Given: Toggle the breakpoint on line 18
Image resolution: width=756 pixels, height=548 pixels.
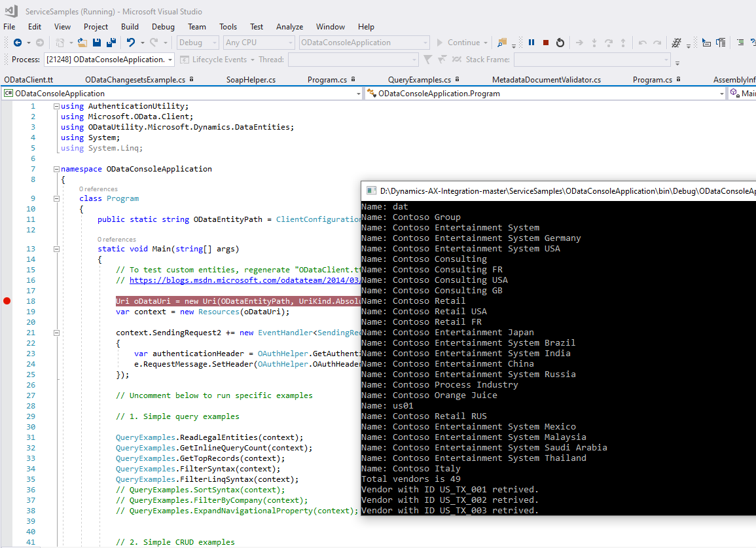Looking at the screenshot, I should [x=7, y=301].
